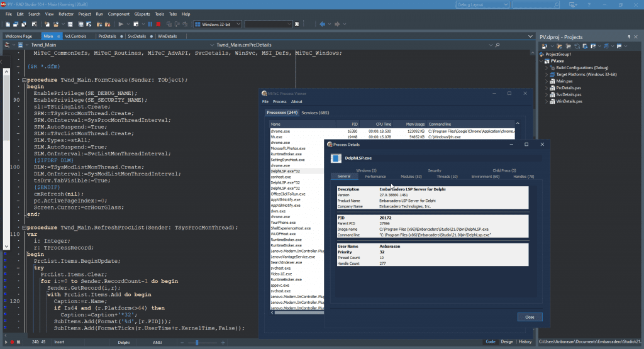The height and width of the screenshot is (349, 644).
Task: Open the Debug Layout dropdown
Action: point(505,5)
